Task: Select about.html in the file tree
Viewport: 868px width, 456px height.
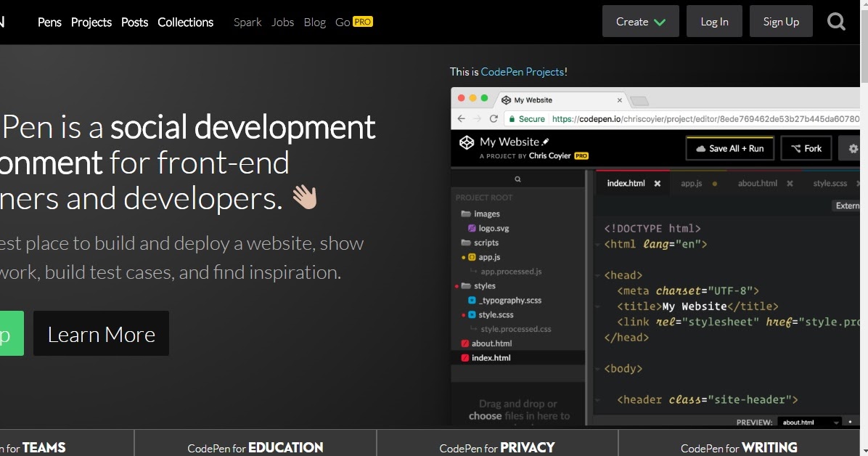Action: click(491, 343)
